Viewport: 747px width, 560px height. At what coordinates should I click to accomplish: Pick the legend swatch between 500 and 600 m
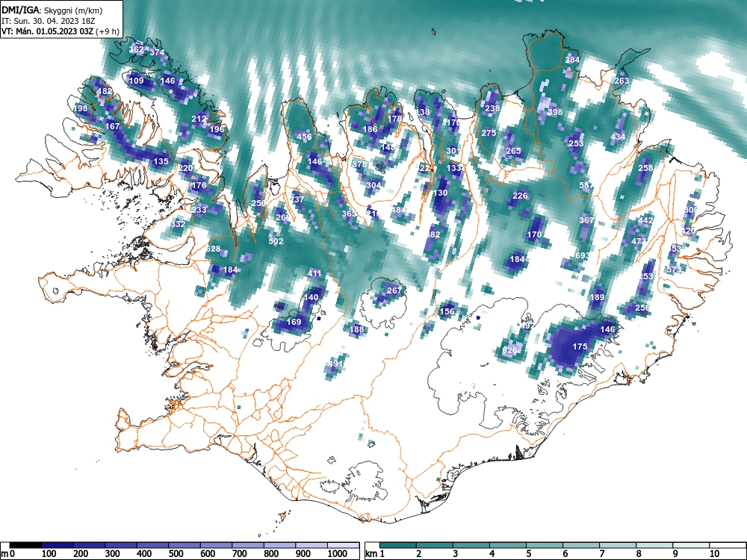pos(217,545)
